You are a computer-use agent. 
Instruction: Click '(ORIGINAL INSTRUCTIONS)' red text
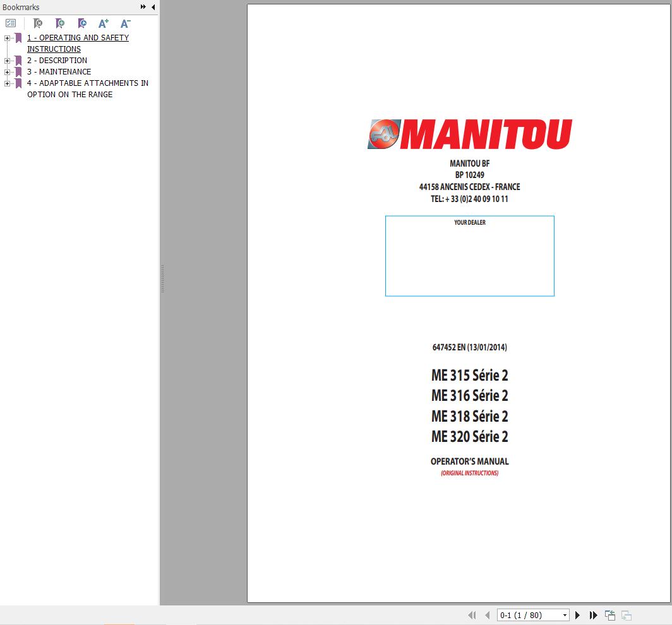pos(470,473)
